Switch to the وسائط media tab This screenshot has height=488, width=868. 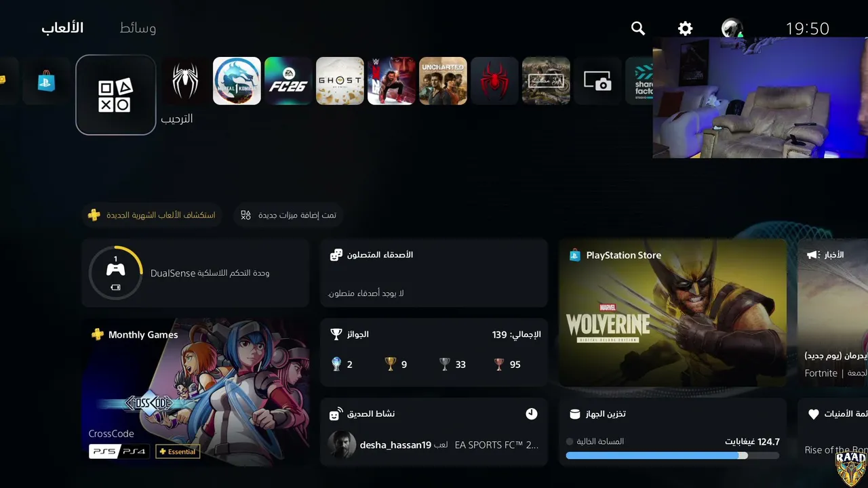click(138, 28)
